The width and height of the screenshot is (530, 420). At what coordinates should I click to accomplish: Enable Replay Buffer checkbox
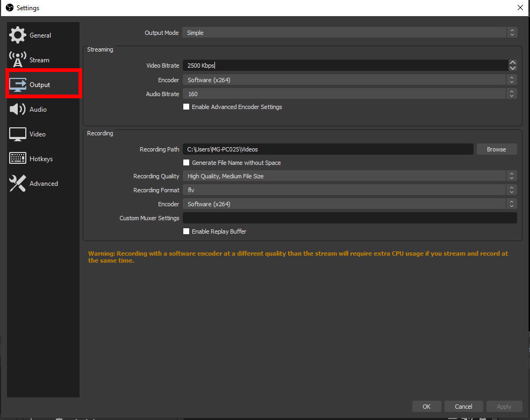(x=187, y=231)
